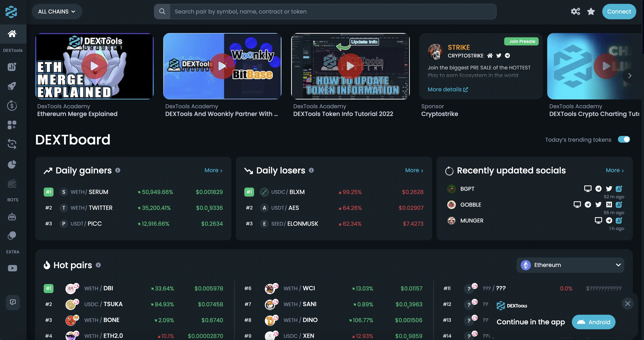Open BGPT Telegram icon
The height and width of the screenshot is (340, 644).
[598, 188]
